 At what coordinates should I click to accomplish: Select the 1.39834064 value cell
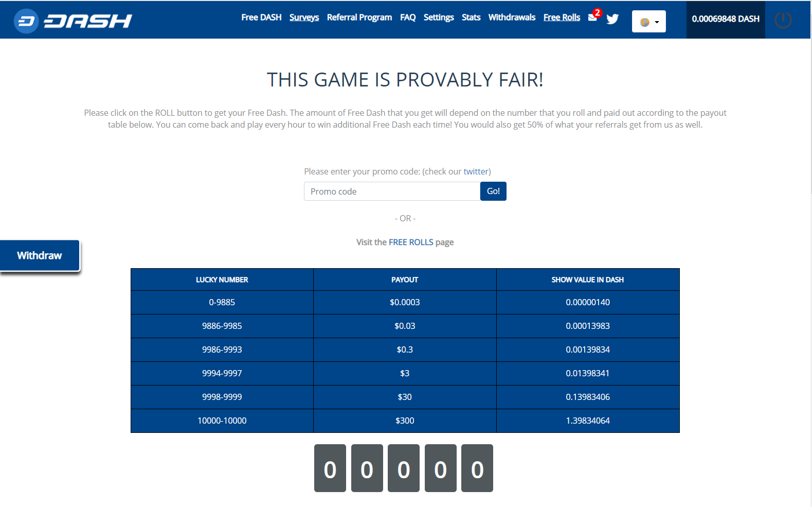point(588,421)
